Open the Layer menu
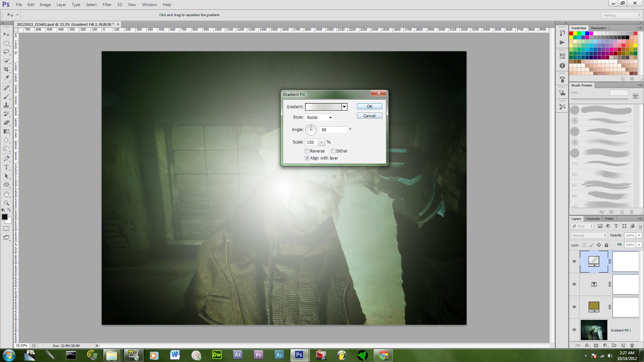This screenshot has height=362, width=644. tap(61, 5)
